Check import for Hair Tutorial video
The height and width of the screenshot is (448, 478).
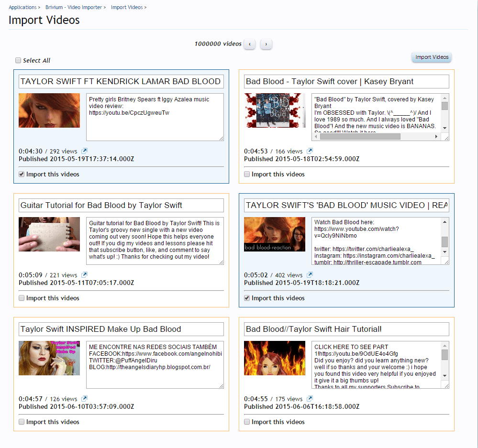tap(247, 422)
